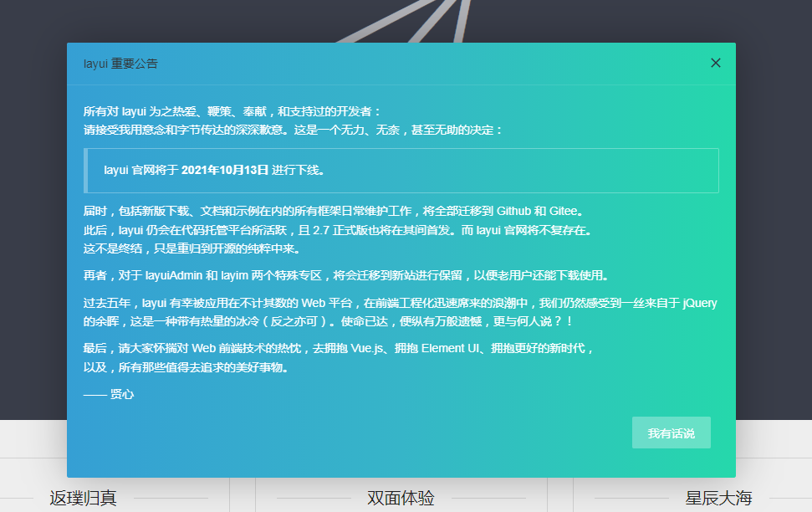Click the line 以及，所有那些值得去追求的美好事物
The image size is (812, 512).
(x=186, y=367)
